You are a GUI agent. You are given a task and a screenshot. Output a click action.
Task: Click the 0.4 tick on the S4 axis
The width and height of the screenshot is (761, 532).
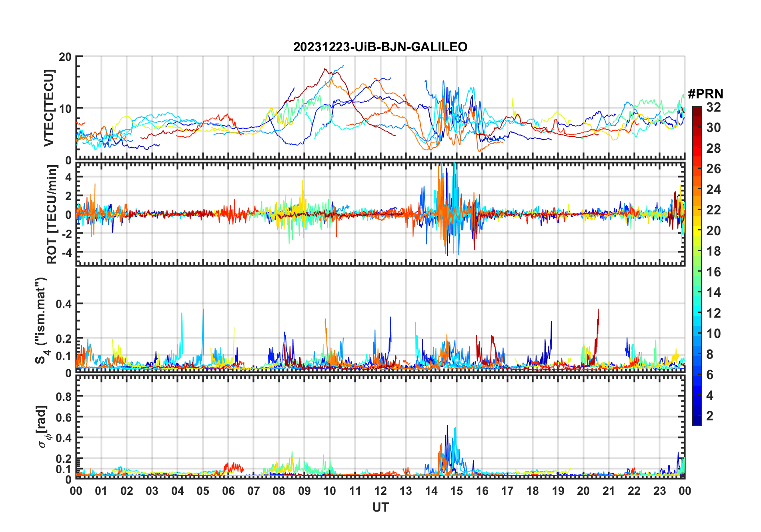pyautogui.click(x=63, y=304)
